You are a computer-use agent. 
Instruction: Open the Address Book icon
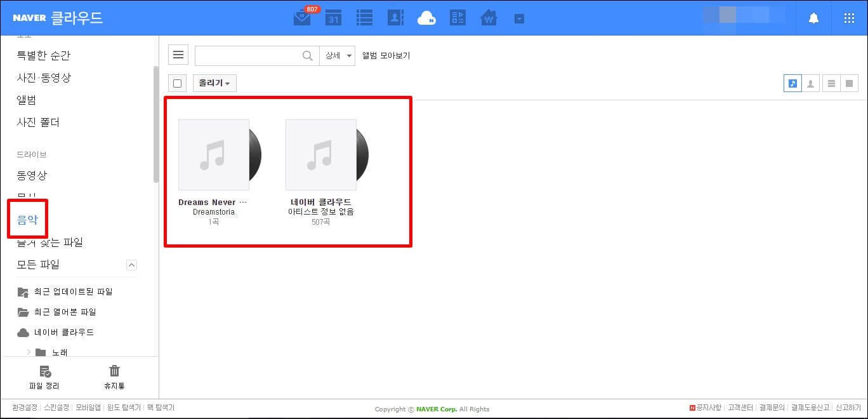(395, 18)
